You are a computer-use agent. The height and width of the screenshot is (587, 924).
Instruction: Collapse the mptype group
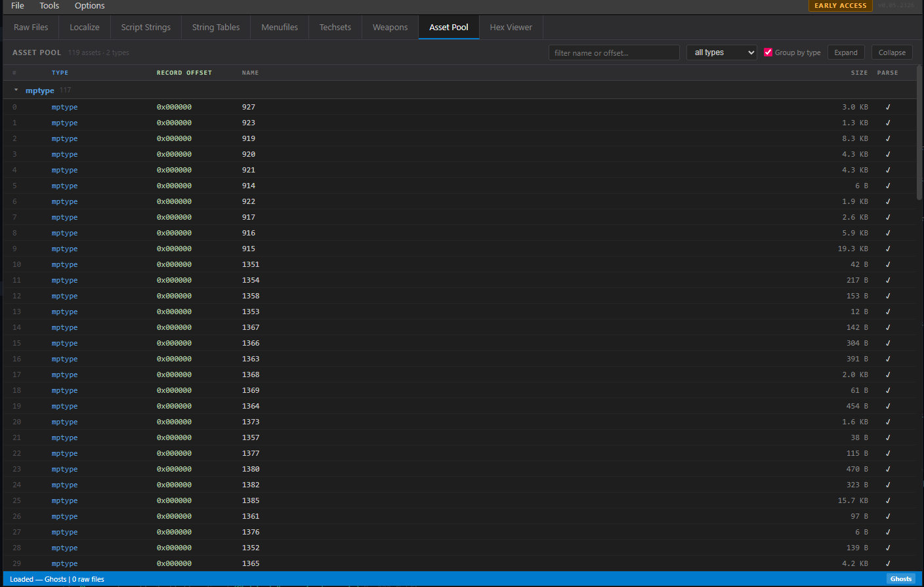16,91
